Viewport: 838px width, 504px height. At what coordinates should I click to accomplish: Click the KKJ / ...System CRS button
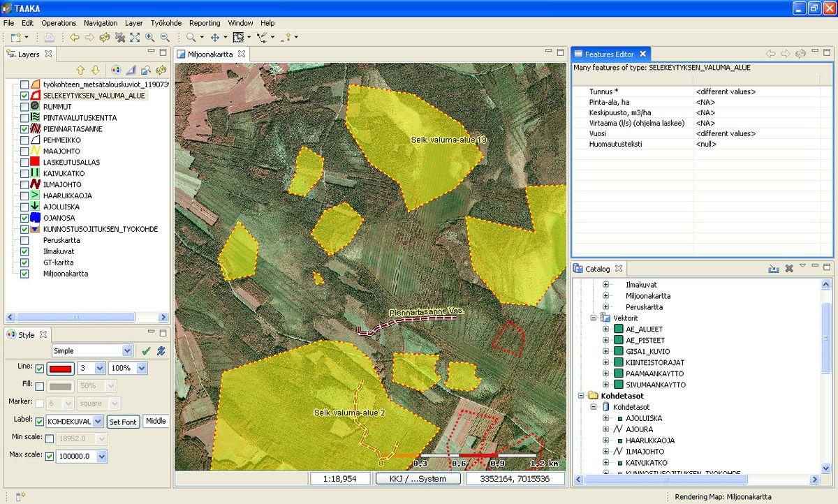pyautogui.click(x=418, y=479)
